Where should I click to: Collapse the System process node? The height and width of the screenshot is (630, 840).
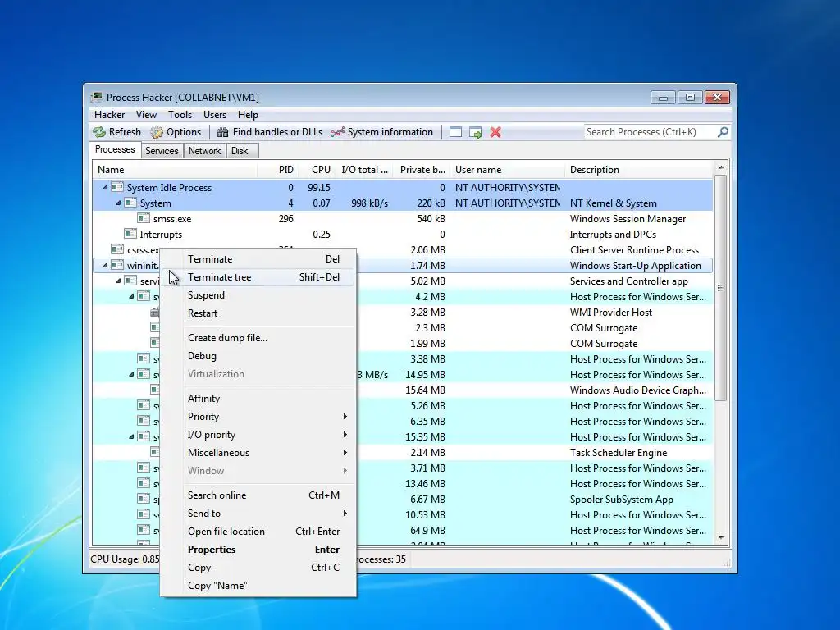[118, 203]
